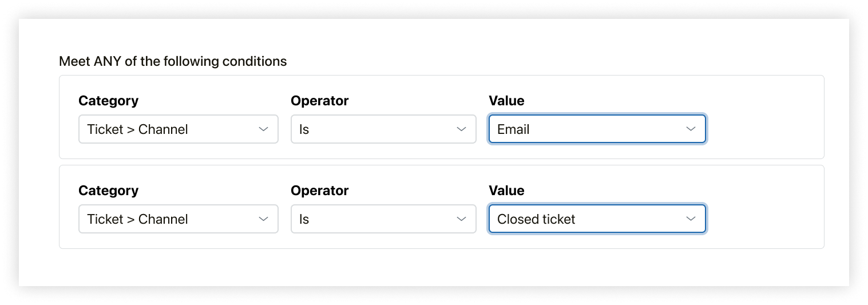Click the chevron arrow in second row's Operator field
This screenshot has width=868, height=305.
pos(462,219)
